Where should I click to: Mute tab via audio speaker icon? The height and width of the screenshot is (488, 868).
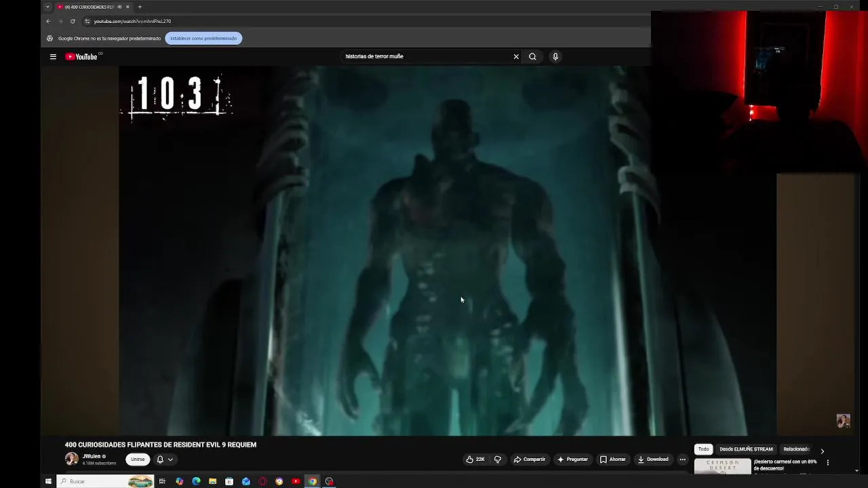(119, 7)
